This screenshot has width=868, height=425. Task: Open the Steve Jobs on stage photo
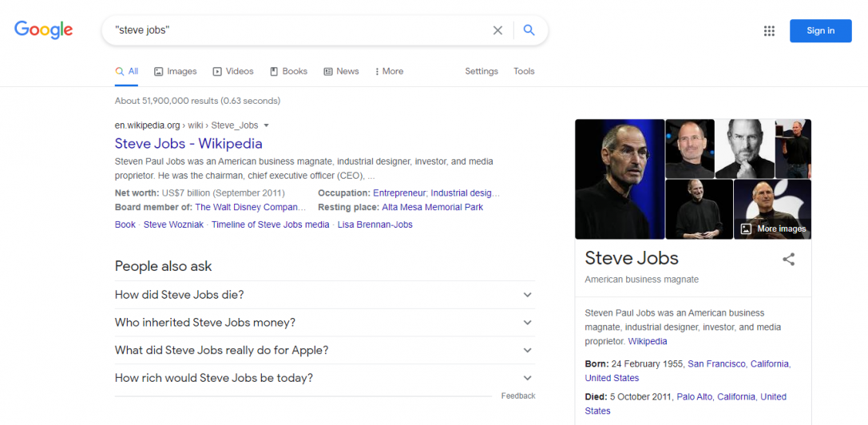tap(793, 149)
